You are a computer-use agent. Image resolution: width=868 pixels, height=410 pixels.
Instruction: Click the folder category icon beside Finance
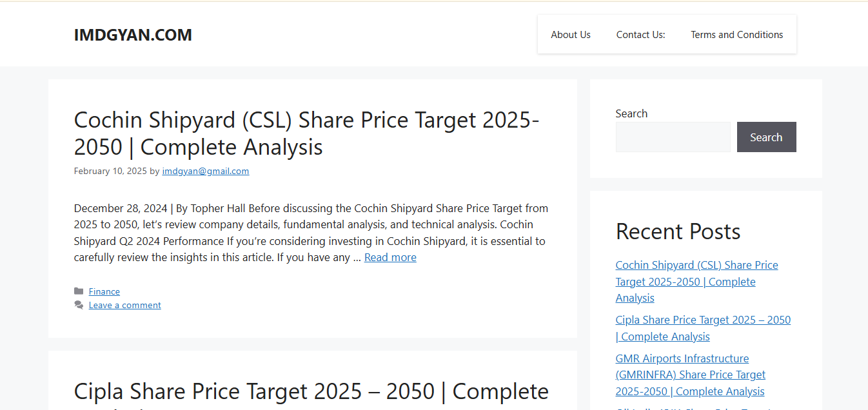[79, 291]
